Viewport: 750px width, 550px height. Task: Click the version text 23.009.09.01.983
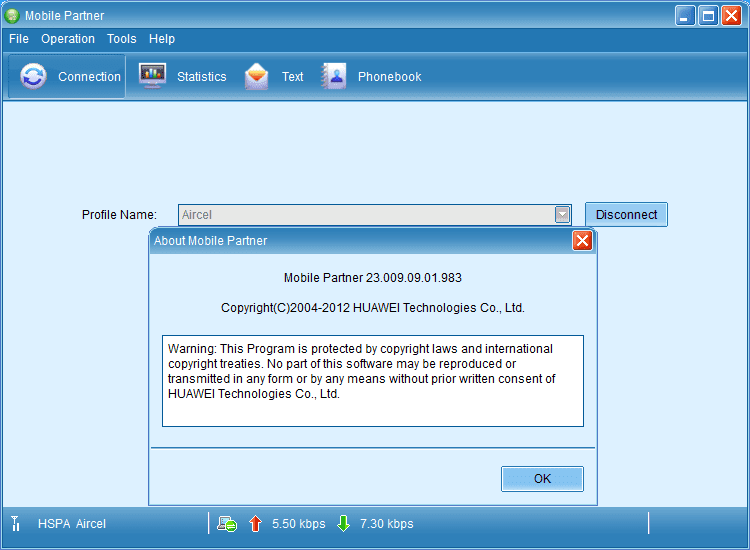tap(413, 278)
